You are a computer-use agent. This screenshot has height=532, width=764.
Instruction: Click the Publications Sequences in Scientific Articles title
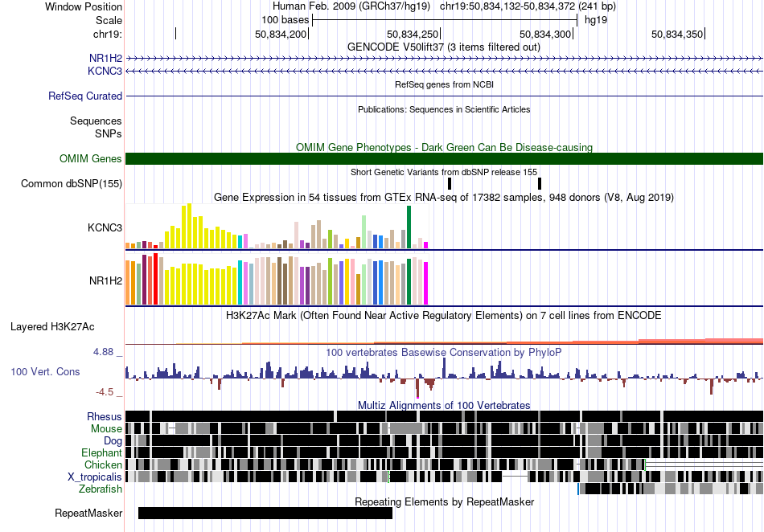click(444, 110)
